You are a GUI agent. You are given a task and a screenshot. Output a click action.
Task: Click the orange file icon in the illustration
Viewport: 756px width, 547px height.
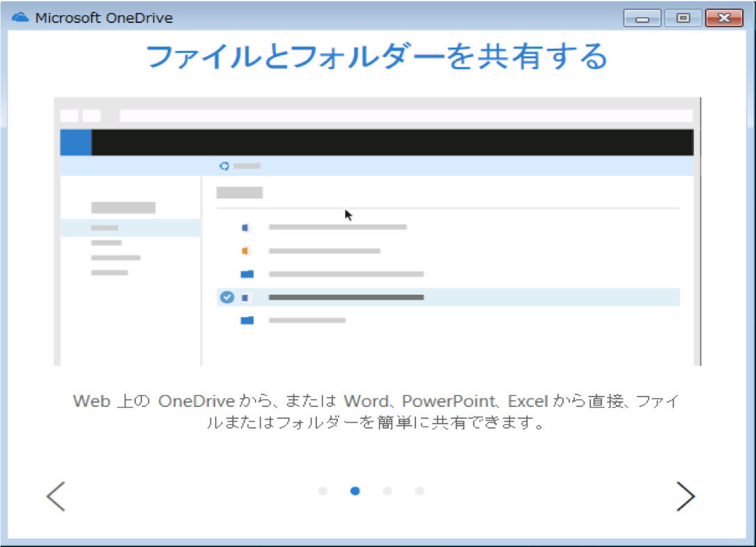pyautogui.click(x=246, y=251)
